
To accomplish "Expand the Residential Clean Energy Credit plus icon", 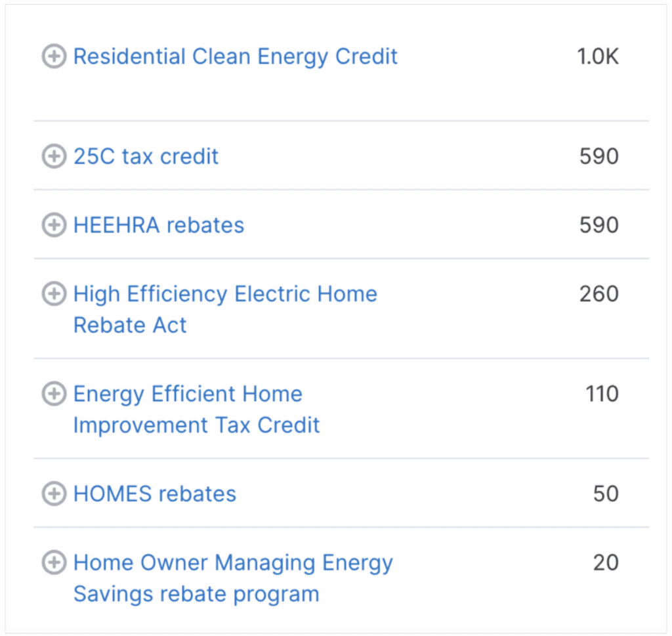I will click(x=54, y=56).
